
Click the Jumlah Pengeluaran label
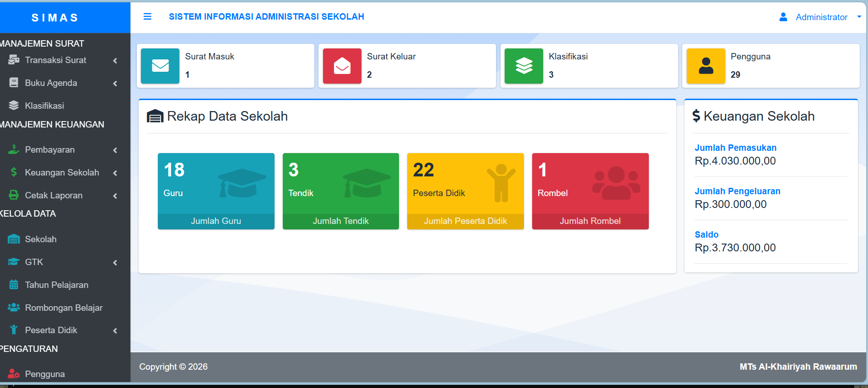pyautogui.click(x=738, y=191)
